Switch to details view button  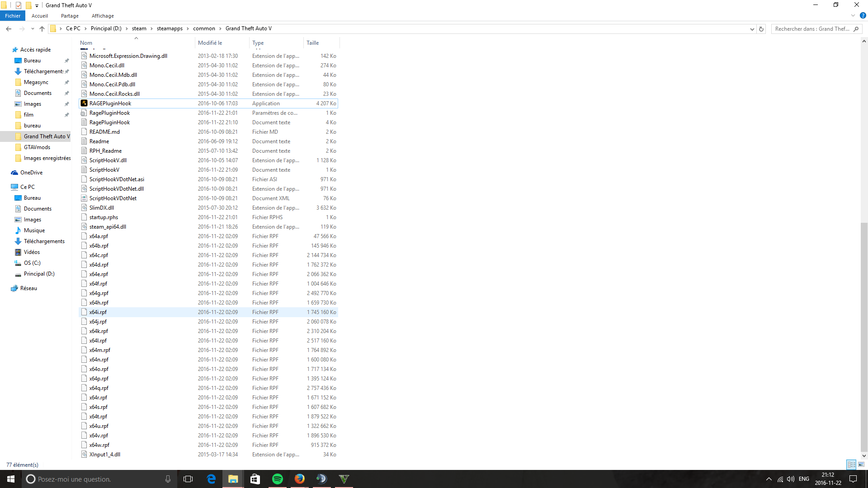point(851,465)
